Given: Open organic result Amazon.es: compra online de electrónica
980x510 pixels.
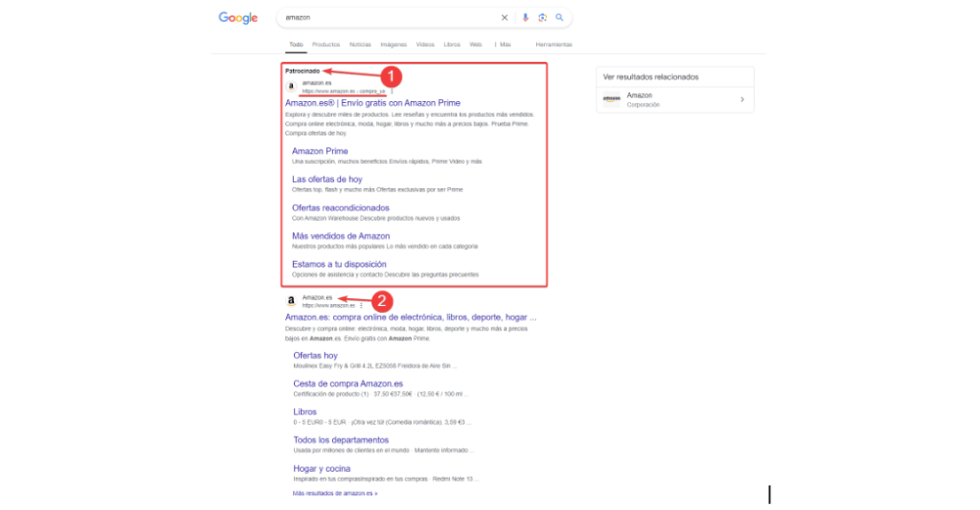Looking at the screenshot, I should (x=411, y=317).
